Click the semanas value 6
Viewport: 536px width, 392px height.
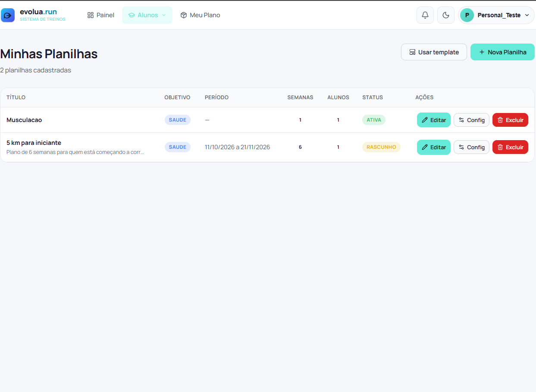click(x=300, y=147)
